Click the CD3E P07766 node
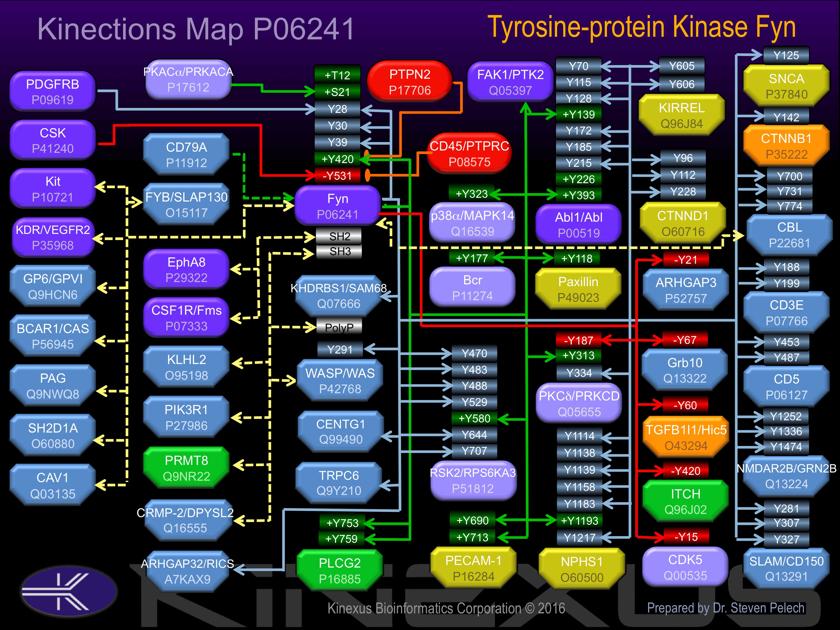The height and width of the screenshot is (630, 840). pos(786,313)
